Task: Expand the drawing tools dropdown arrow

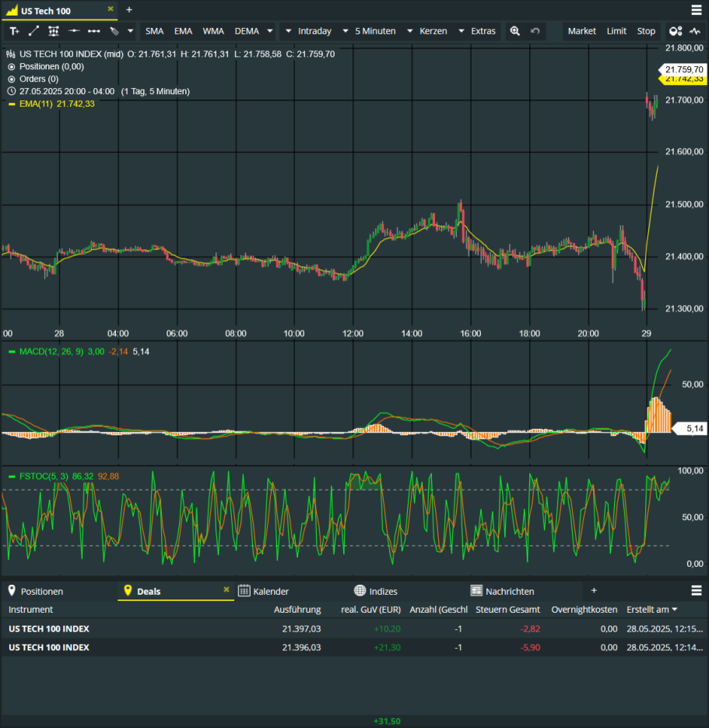Action: pos(131,31)
